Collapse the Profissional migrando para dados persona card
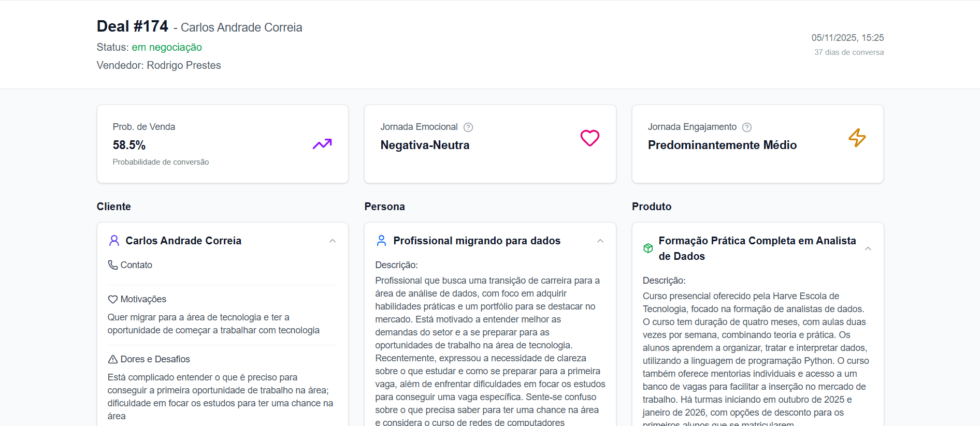The width and height of the screenshot is (980, 426). tap(600, 241)
